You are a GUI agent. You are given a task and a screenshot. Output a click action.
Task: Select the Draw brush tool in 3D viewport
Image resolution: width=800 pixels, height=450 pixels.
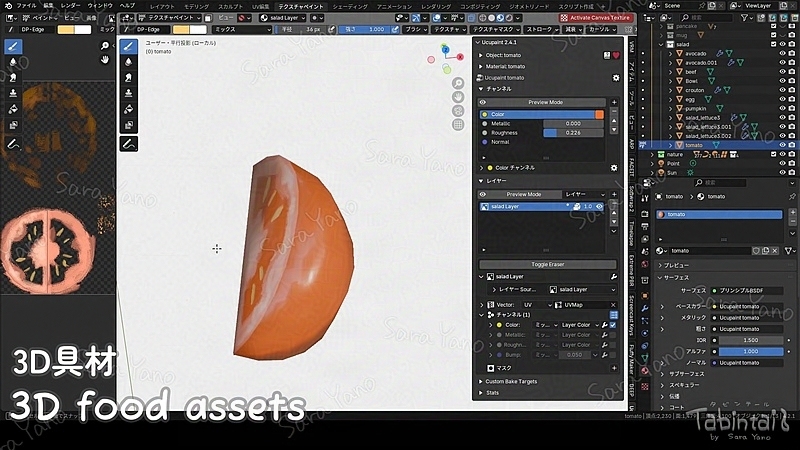(x=129, y=46)
